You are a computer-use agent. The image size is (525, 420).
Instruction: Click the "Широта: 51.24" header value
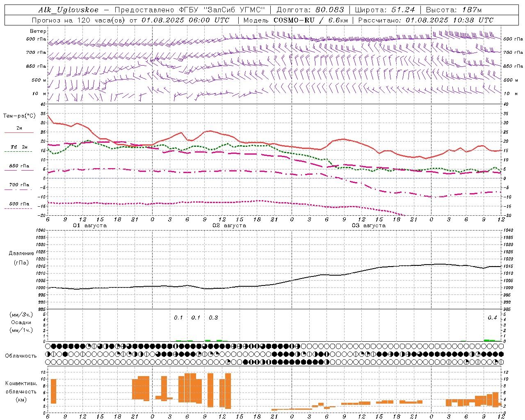click(385, 10)
